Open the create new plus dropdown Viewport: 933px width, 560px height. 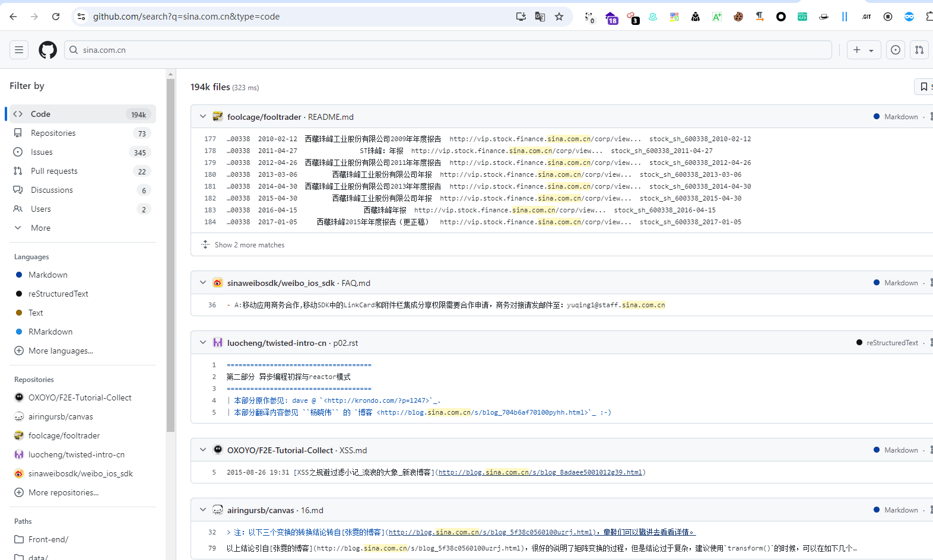(864, 50)
